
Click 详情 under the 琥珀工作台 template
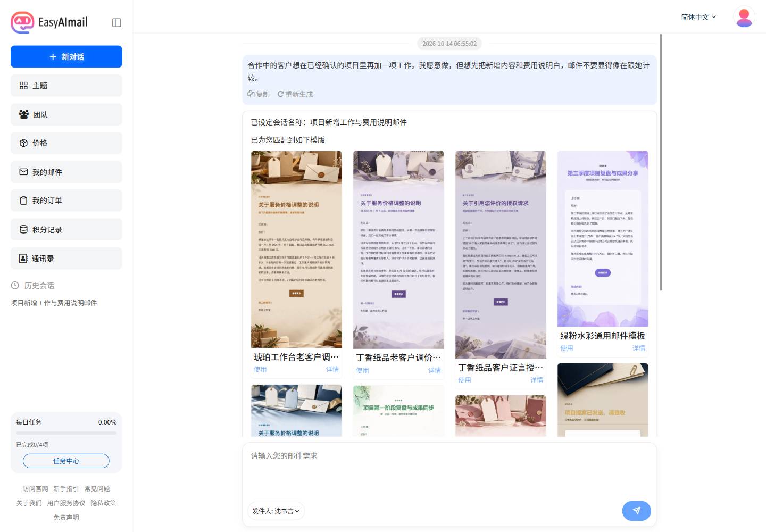click(332, 369)
